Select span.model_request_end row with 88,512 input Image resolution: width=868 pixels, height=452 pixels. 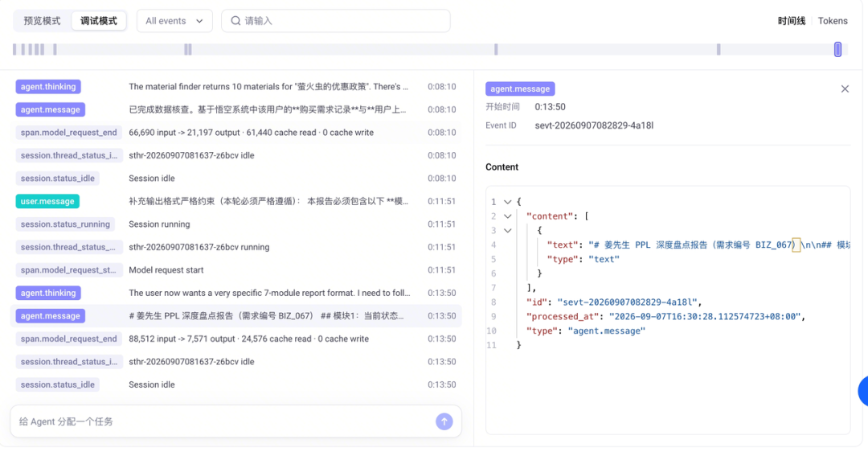point(235,339)
